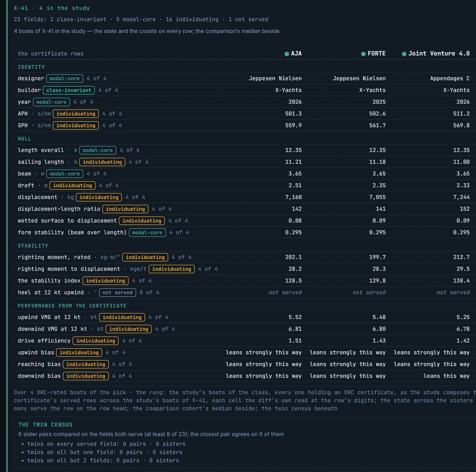Click the individuating badge on draft row
The width and height of the screenshot is (476, 472).
[73, 185]
